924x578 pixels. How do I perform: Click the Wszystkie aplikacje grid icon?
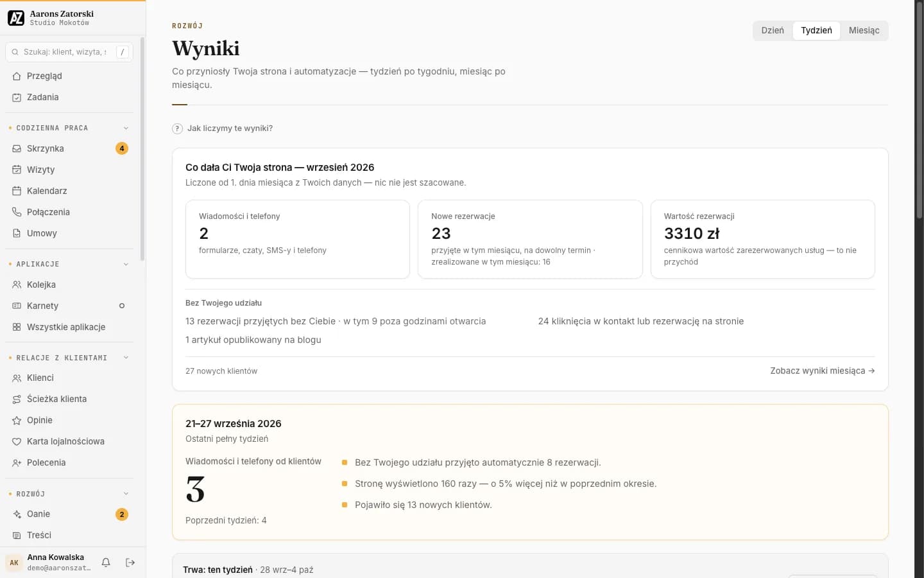click(17, 327)
